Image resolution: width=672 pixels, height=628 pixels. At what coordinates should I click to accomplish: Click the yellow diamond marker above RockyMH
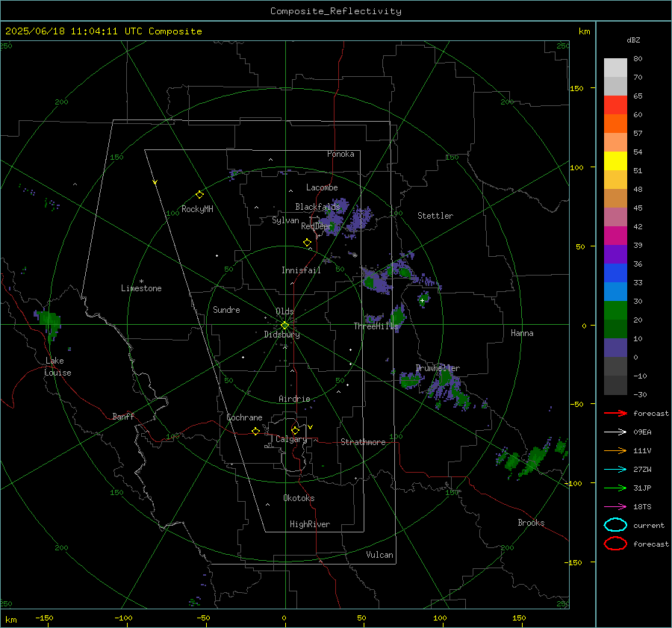(199, 195)
